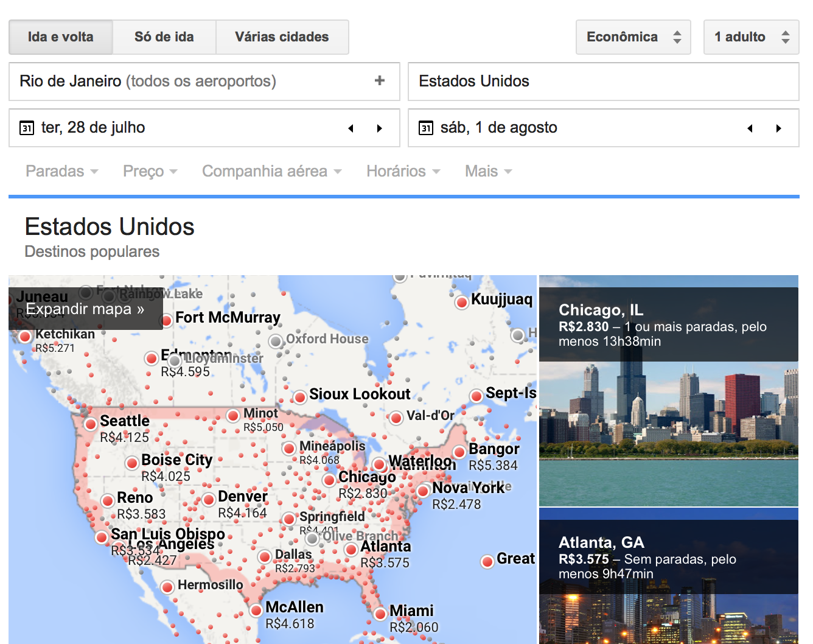813x644 pixels.
Task: Select the Dallas map marker
Action: (265, 557)
